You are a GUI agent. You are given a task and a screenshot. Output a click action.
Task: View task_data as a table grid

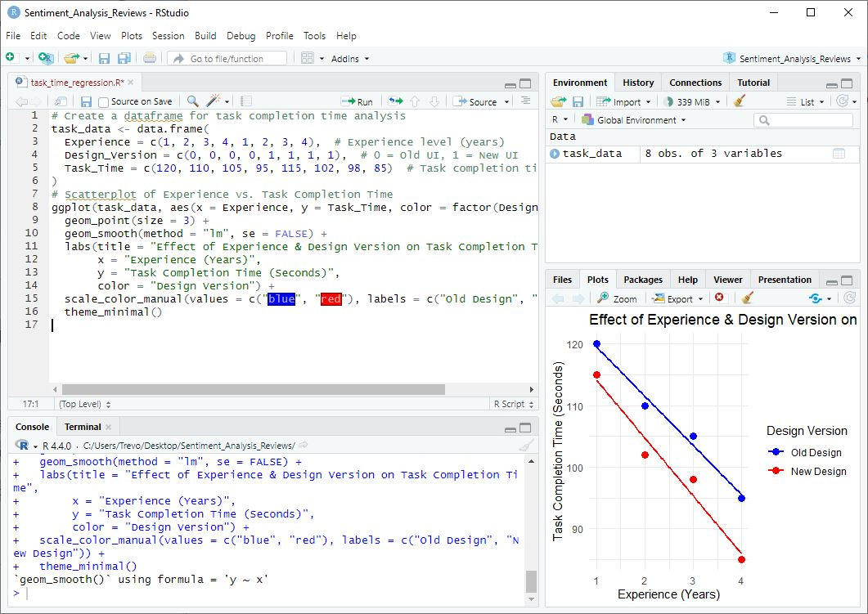[x=839, y=154]
